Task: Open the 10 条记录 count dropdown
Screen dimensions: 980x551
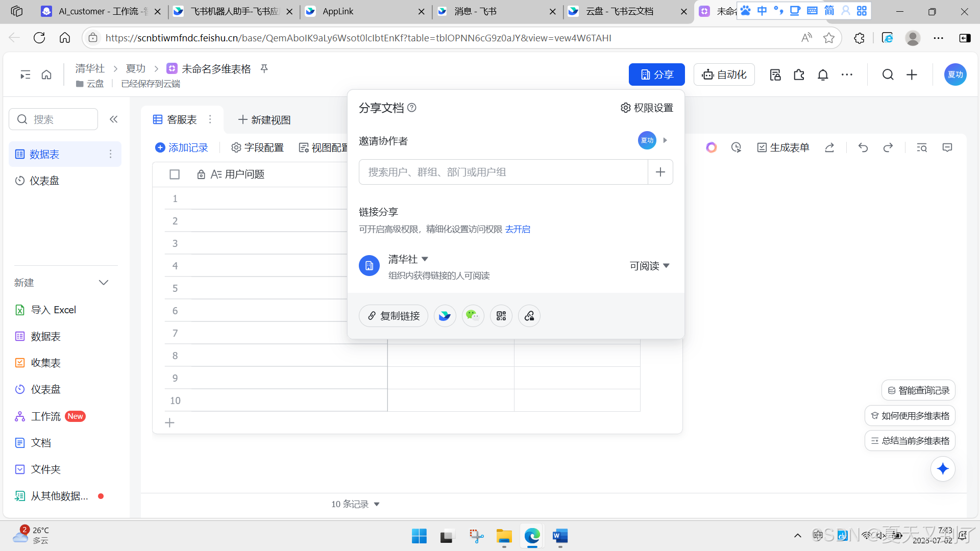Action: point(355,504)
